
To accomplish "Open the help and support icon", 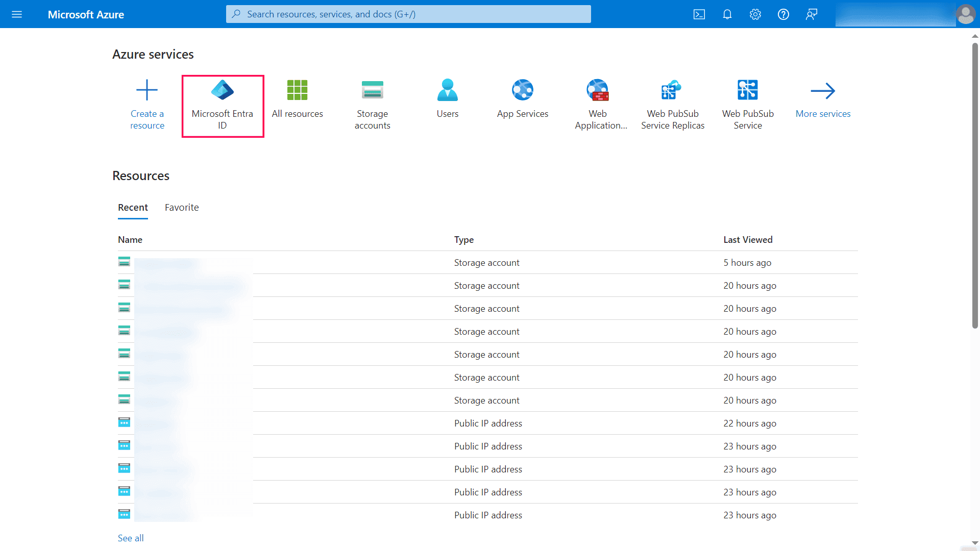I will 783,14.
